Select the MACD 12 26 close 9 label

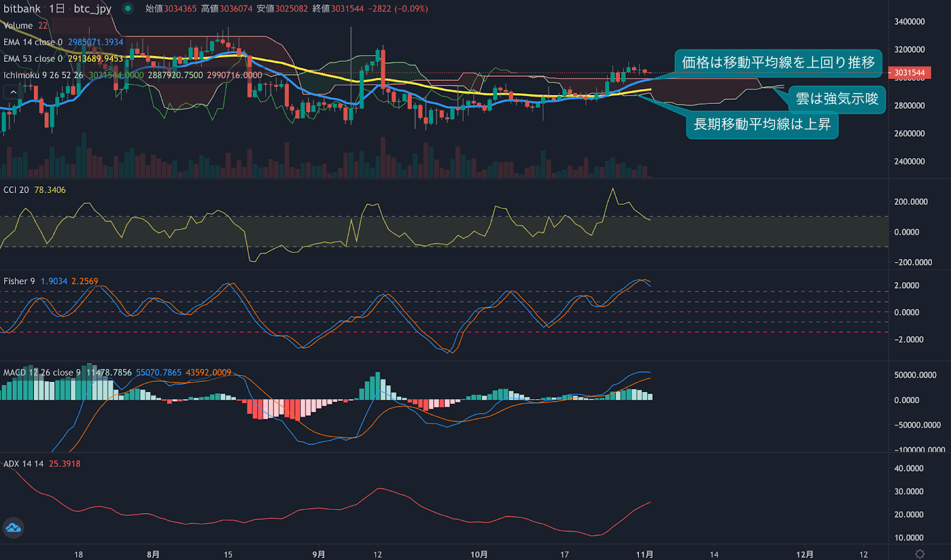coord(42,372)
